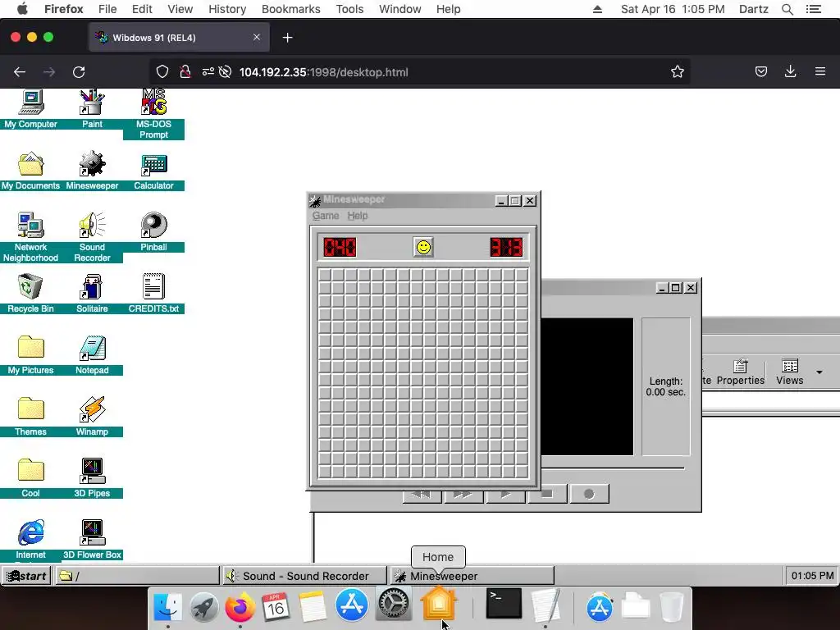Open Firefox Bookmarks menu
Viewport: 840px width, 630px height.
point(291,9)
